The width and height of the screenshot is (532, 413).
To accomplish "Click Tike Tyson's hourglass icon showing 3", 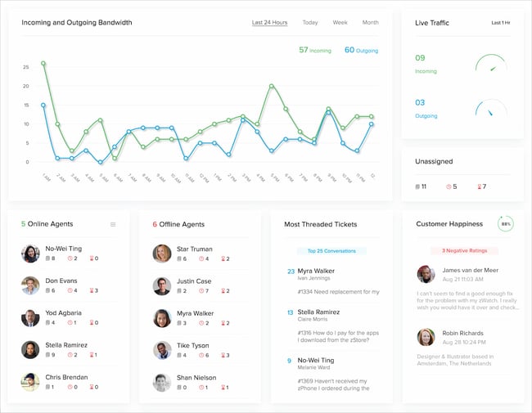I will [x=223, y=355].
